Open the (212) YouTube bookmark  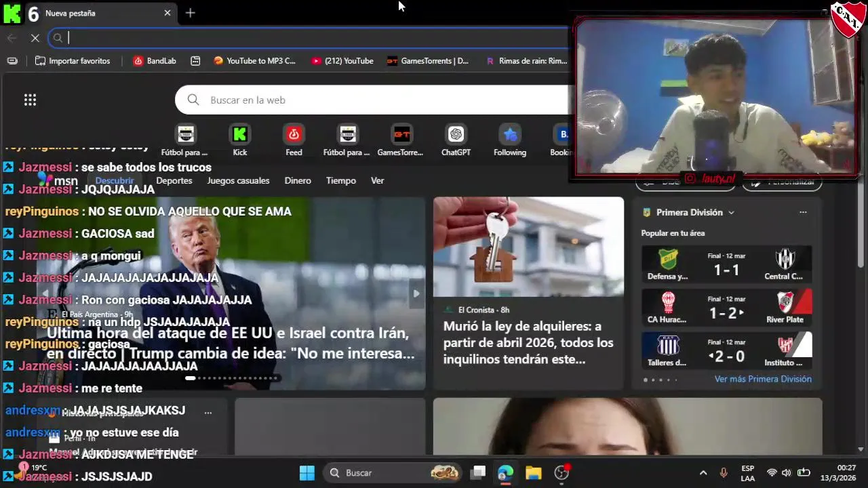tap(342, 60)
